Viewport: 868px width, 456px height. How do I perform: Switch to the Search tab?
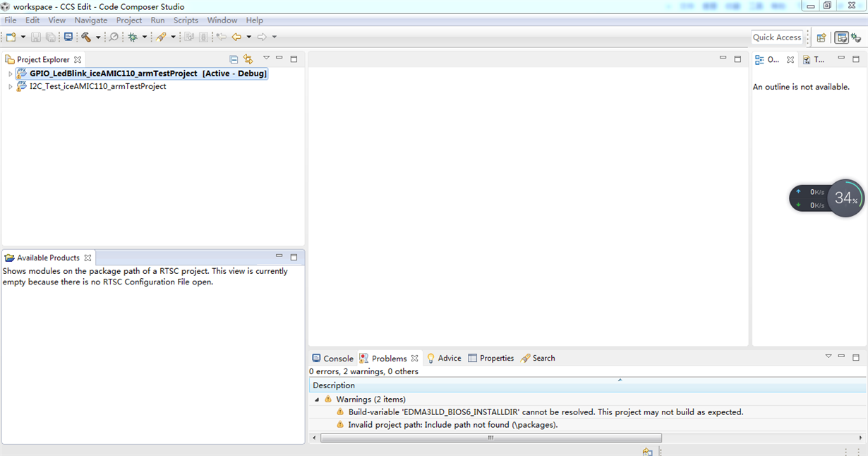(538, 359)
